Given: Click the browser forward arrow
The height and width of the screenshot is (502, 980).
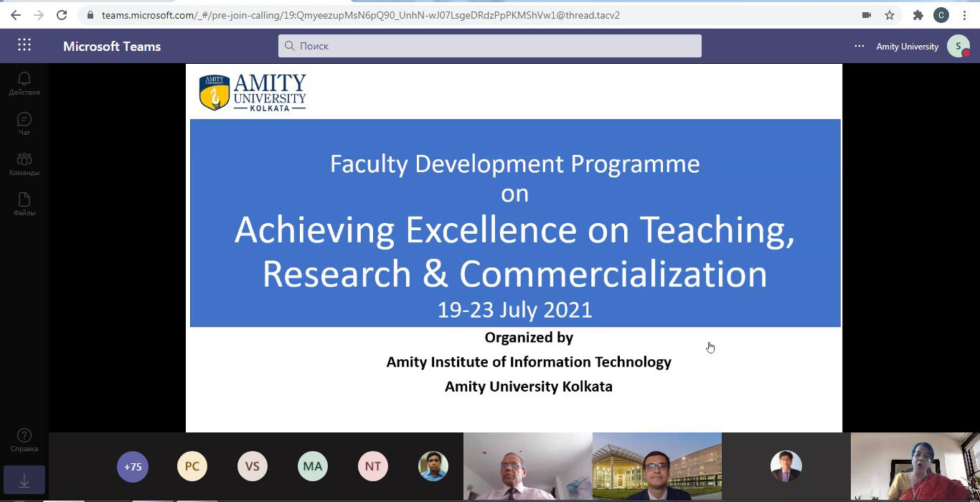Looking at the screenshot, I should 39,15.
